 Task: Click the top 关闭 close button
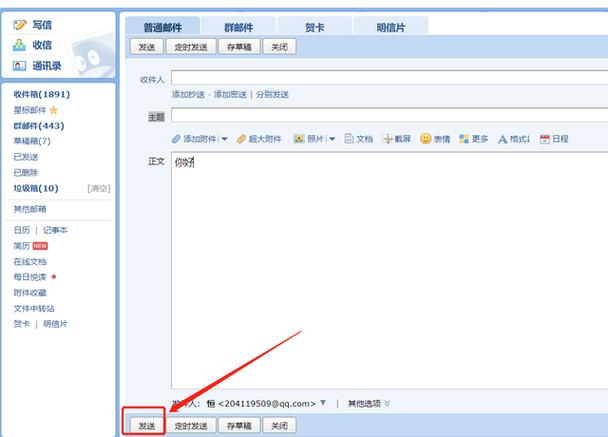[280, 47]
